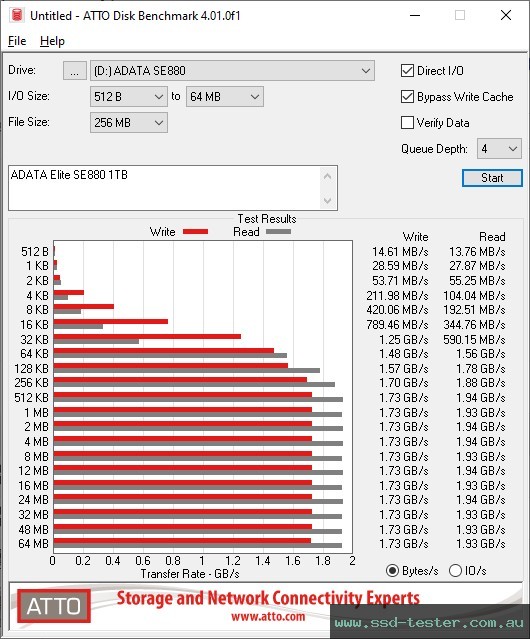This screenshot has height=639, width=530.
Task: Click the Start button
Action: tap(492, 178)
